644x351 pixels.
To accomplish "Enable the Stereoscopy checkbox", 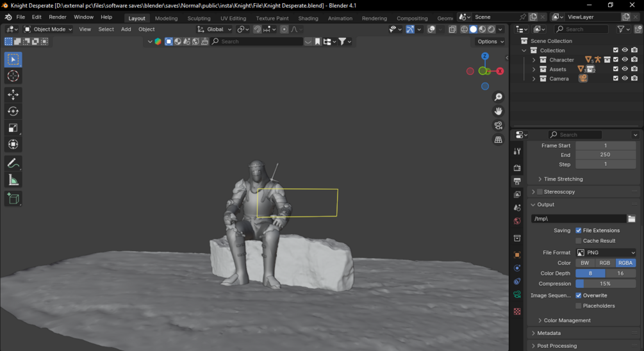I will (540, 192).
